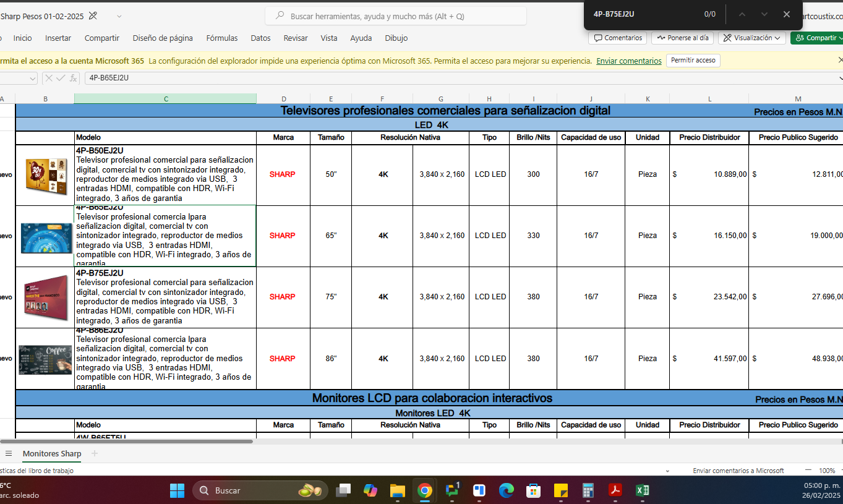Open Sticky Notes from taskbar
The image size is (843, 504).
click(561, 490)
